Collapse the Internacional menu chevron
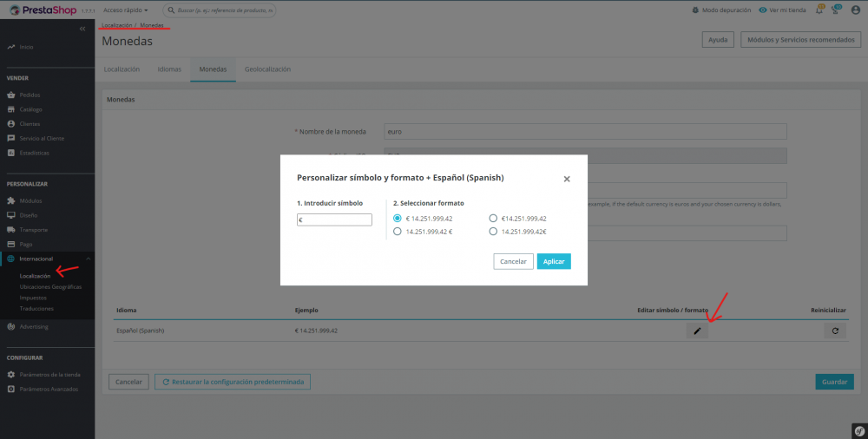Viewport: 868px width, 439px height. click(x=88, y=259)
